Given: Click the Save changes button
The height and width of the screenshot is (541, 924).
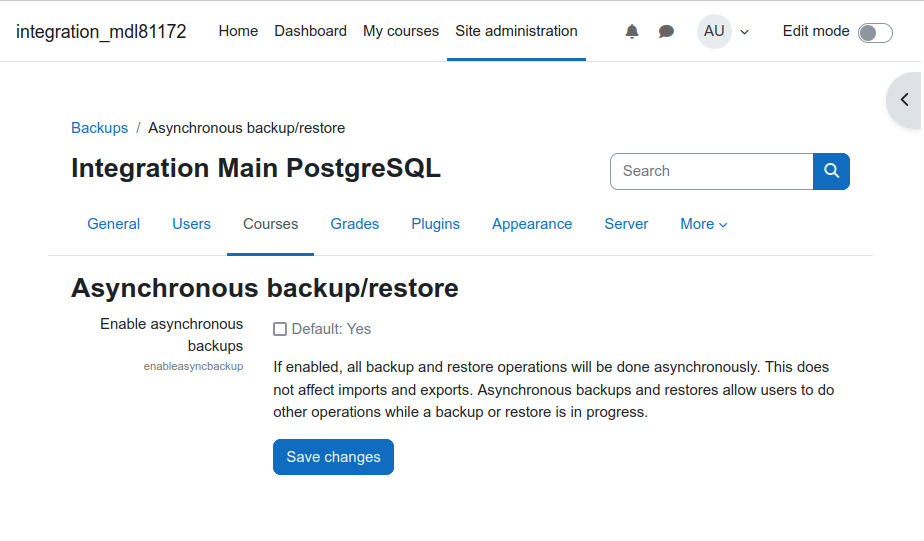Looking at the screenshot, I should 334,457.
